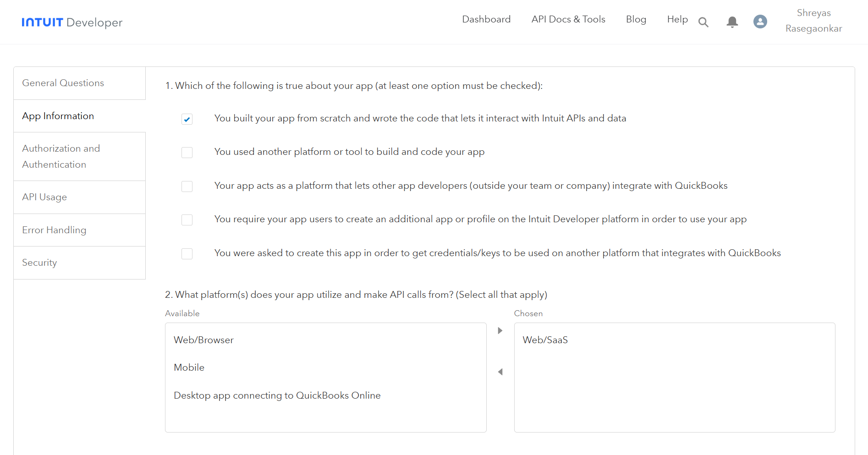Select Web/Browser in the Available list
This screenshot has width=868, height=455.
(x=203, y=340)
